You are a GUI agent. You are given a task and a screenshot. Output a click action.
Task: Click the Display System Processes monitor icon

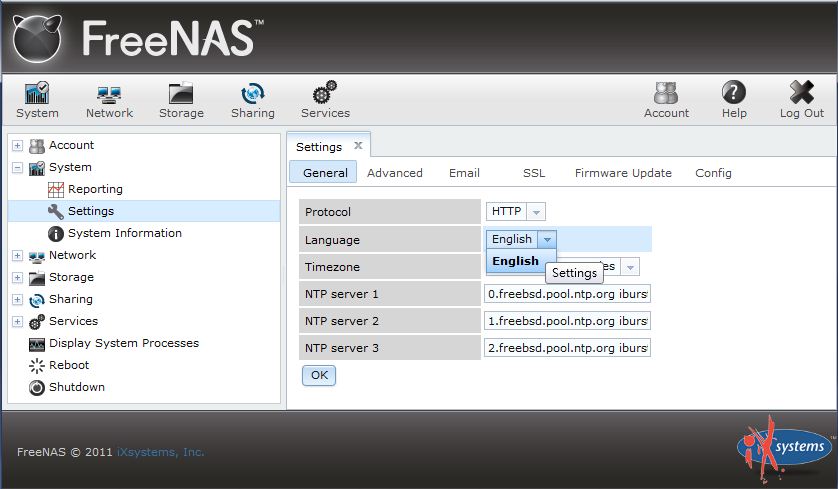[x=37, y=344]
